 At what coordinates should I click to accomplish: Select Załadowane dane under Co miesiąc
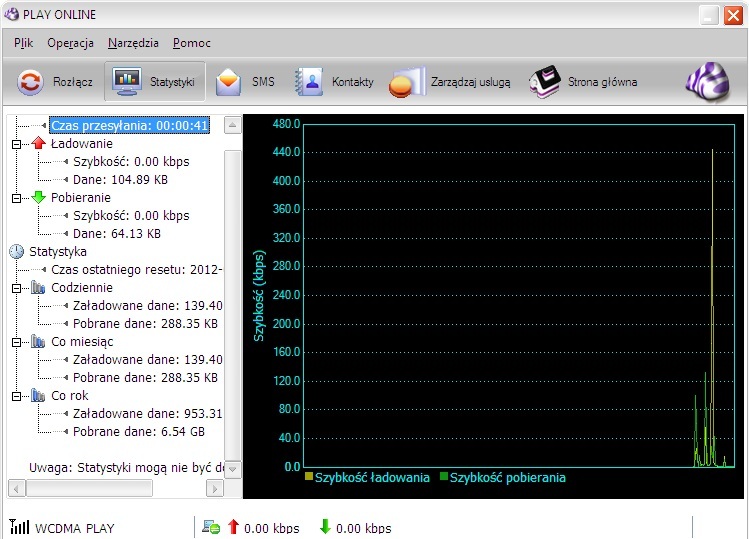(148, 360)
